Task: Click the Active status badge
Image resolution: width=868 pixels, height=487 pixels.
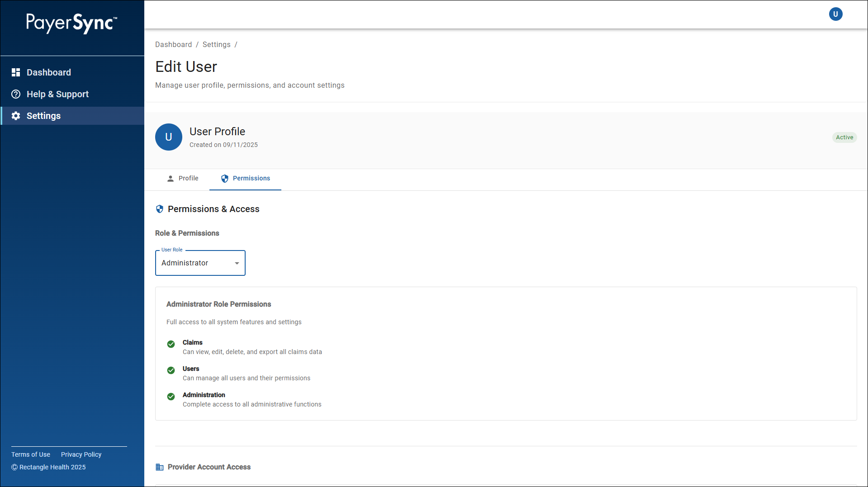Action: 844,137
